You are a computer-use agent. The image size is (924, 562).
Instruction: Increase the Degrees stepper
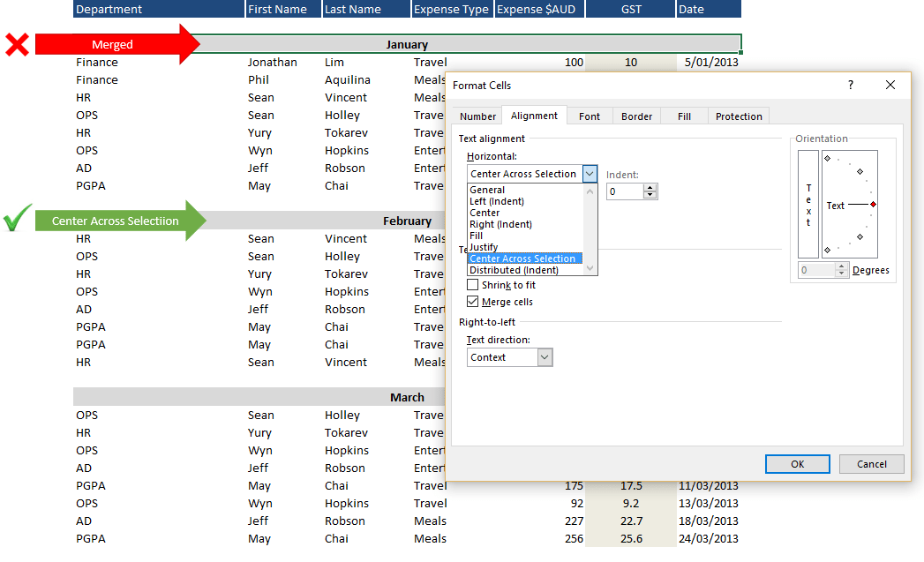[842, 266]
